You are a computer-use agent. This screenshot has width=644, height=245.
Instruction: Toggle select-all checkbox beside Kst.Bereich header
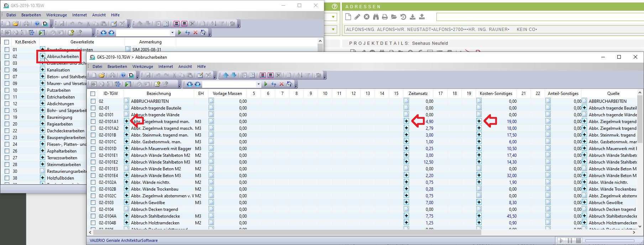[7, 42]
